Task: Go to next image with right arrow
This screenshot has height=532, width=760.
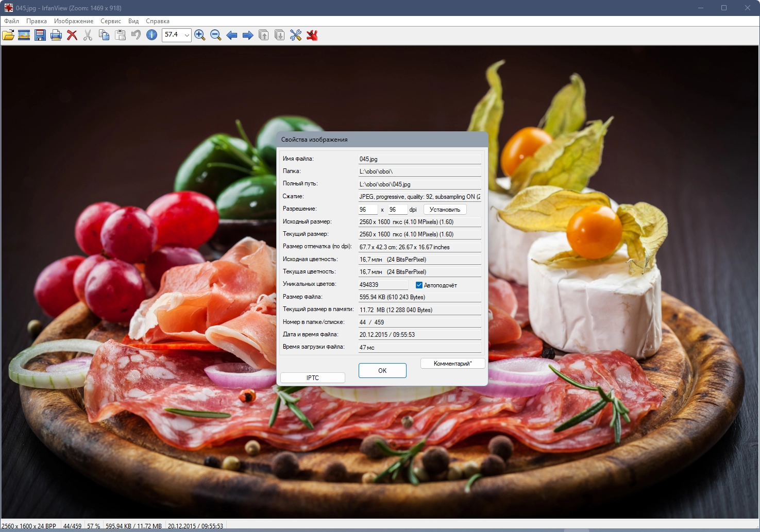Action: tap(248, 35)
